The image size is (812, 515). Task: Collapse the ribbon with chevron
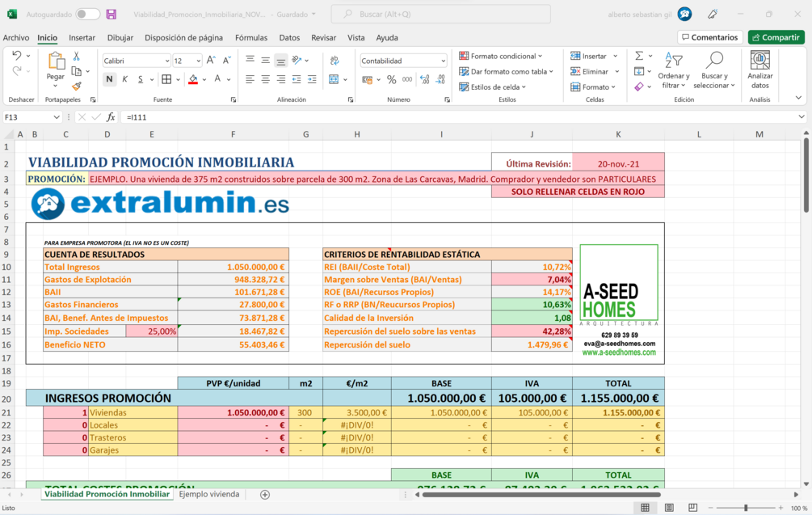tap(798, 98)
